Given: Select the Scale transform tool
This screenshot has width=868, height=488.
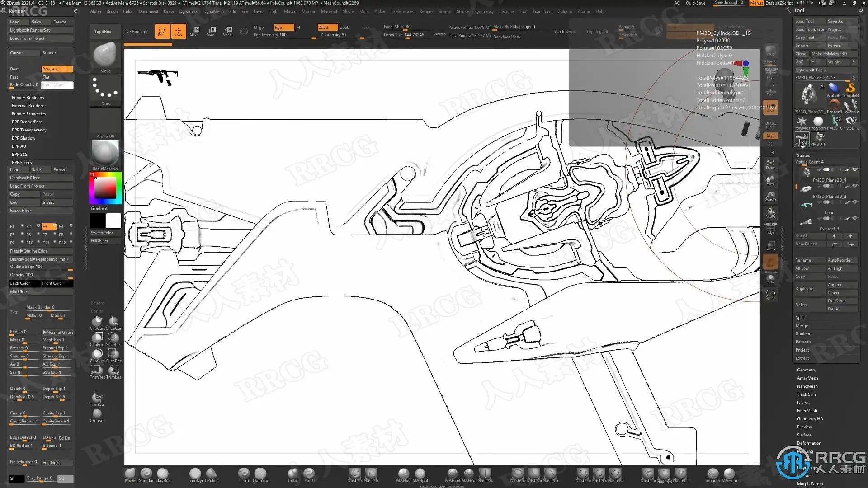Looking at the screenshot, I should 211,31.
